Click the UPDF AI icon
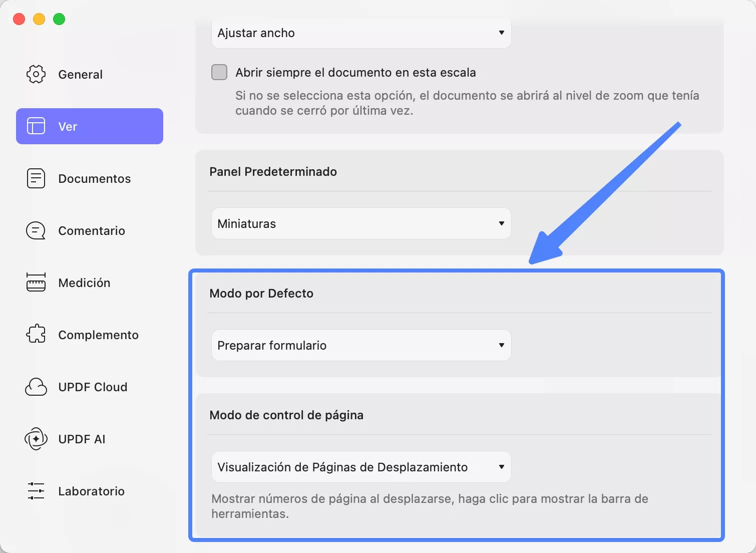 36,439
